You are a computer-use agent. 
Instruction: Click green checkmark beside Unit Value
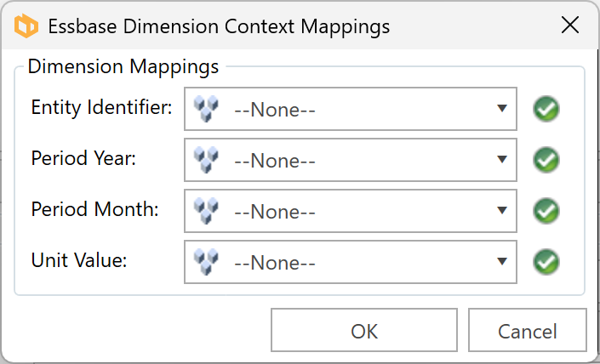click(546, 261)
